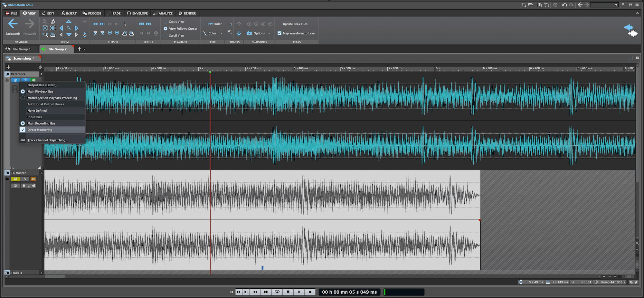Click the track settings target icon
644x298 pixels.
coord(40,67)
